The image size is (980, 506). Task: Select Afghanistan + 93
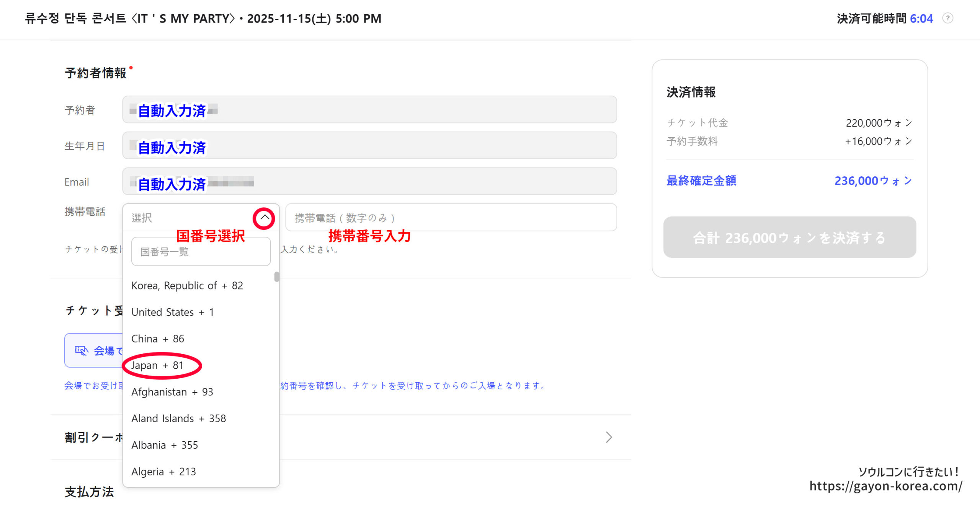pyautogui.click(x=172, y=392)
